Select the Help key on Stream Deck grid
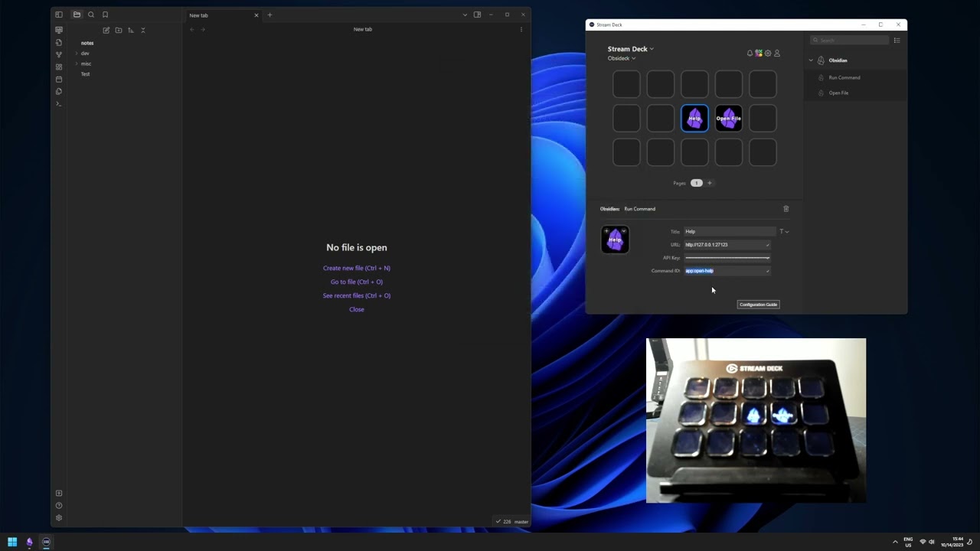Screen dimensions: 980x551 click(x=695, y=119)
